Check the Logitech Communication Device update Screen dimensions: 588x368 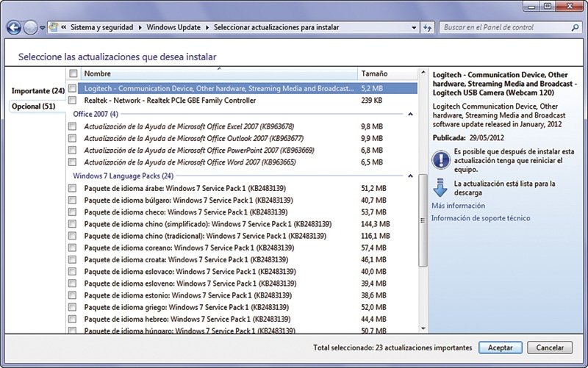pyautogui.click(x=72, y=88)
